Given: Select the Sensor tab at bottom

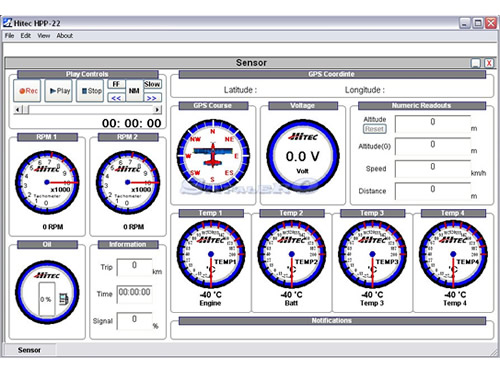Looking at the screenshot, I should (29, 350).
